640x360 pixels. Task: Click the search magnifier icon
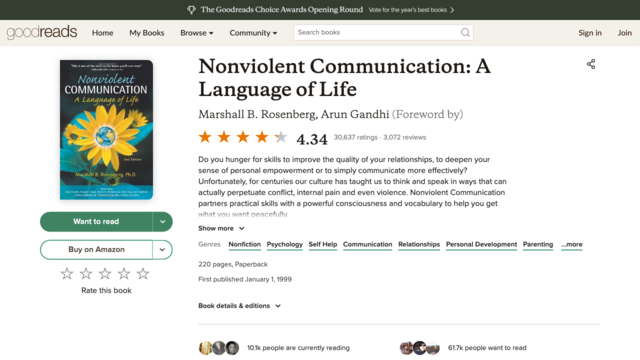click(465, 33)
